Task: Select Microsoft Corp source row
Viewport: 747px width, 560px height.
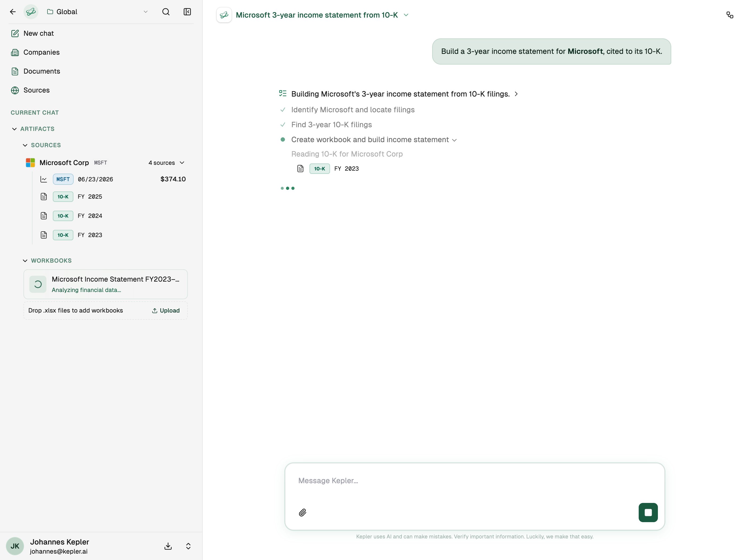Action: tap(105, 163)
